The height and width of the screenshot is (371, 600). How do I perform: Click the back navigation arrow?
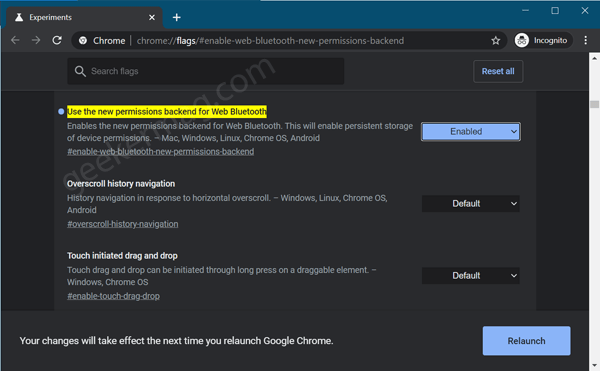15,40
